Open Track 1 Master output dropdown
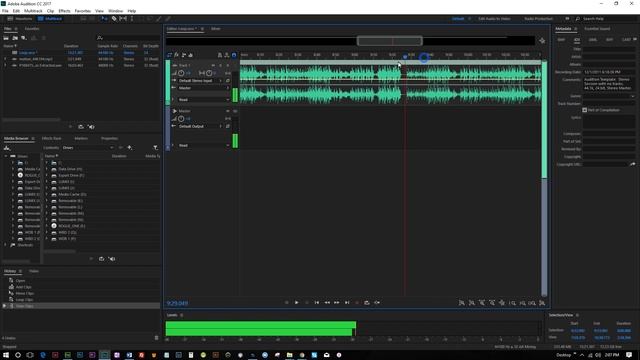The image size is (640, 360). click(203, 88)
